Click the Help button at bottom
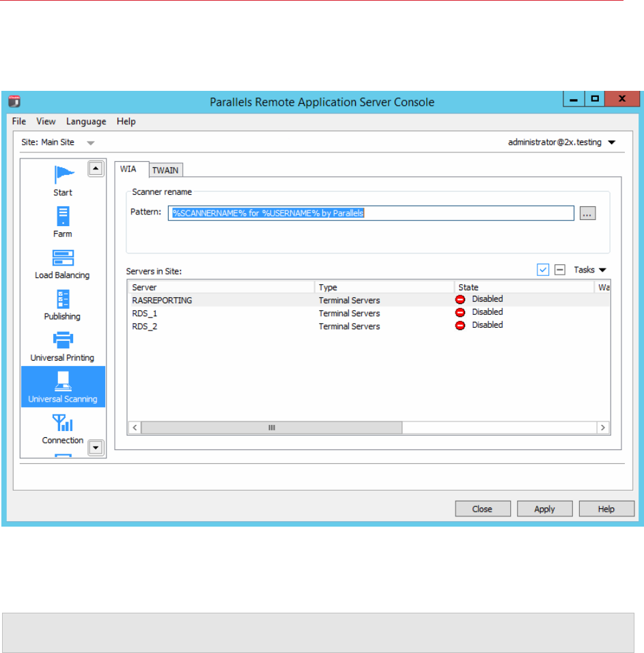This screenshot has height=653, width=644. click(x=606, y=509)
